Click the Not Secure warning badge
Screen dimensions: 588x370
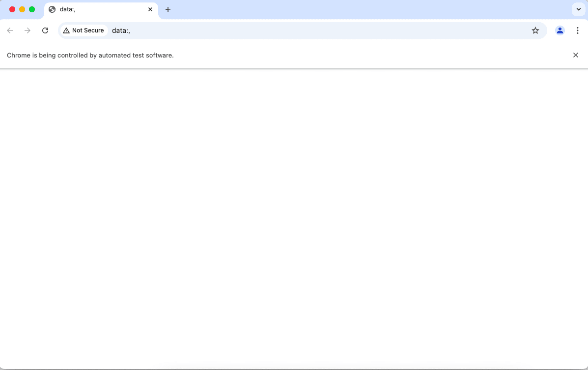tap(84, 30)
